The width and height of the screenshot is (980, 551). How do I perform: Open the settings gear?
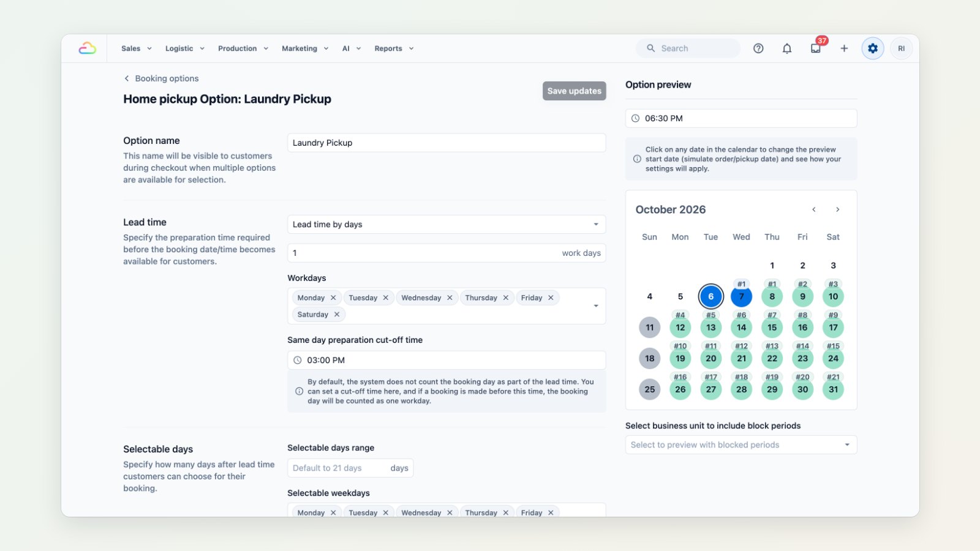tap(873, 48)
